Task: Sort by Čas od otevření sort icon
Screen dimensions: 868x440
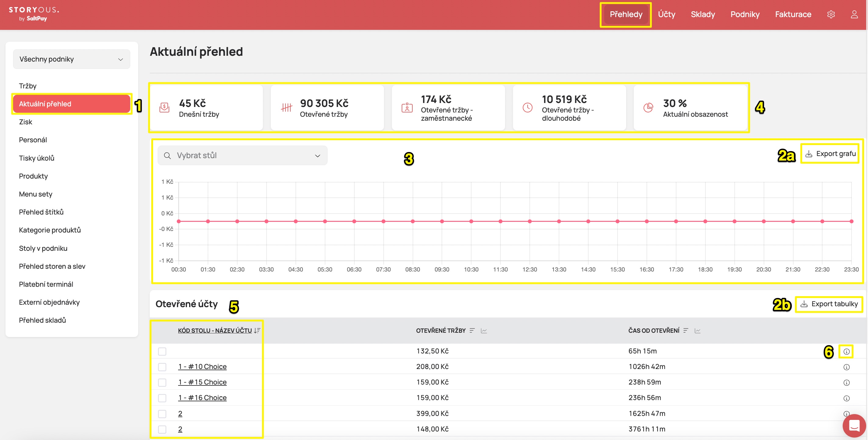Action: point(686,331)
